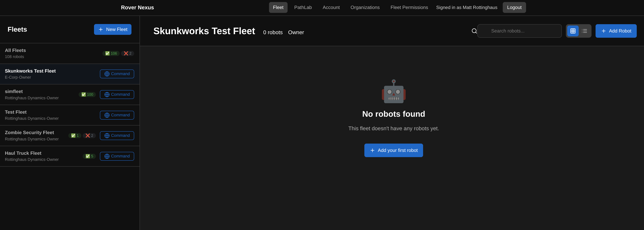
Task: Open the PathLab nav tab
Action: click(303, 7)
